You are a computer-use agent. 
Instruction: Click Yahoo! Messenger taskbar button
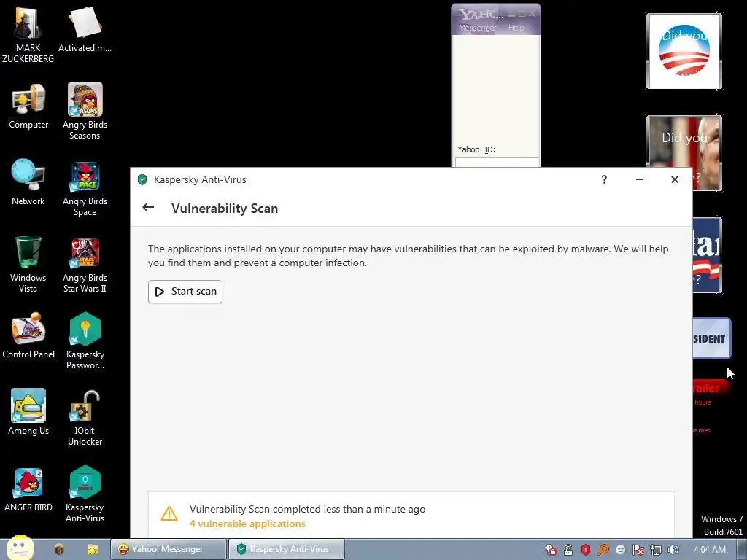[x=169, y=549]
